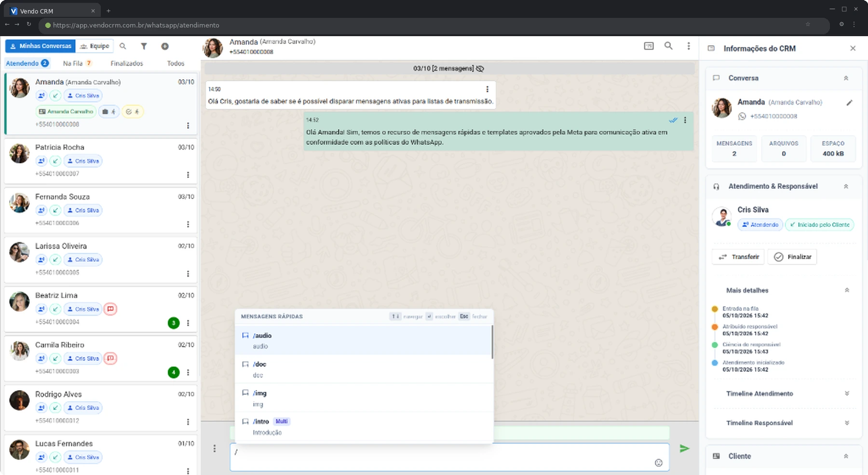Switch to Equipe conversations view
The width and height of the screenshot is (868, 475).
click(x=95, y=46)
